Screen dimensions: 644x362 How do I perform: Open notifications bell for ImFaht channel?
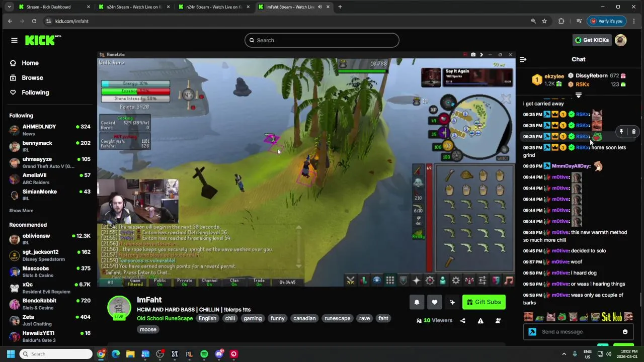click(x=417, y=302)
